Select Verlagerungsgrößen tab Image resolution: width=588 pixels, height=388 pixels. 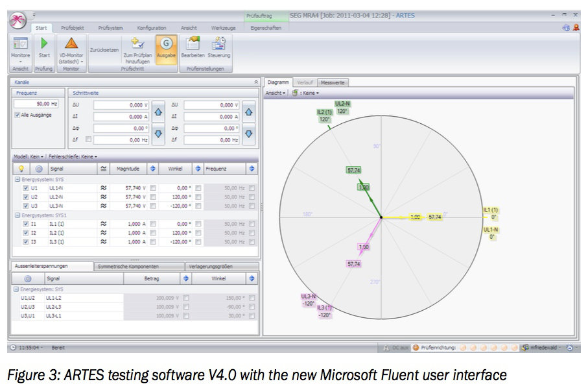(x=222, y=267)
